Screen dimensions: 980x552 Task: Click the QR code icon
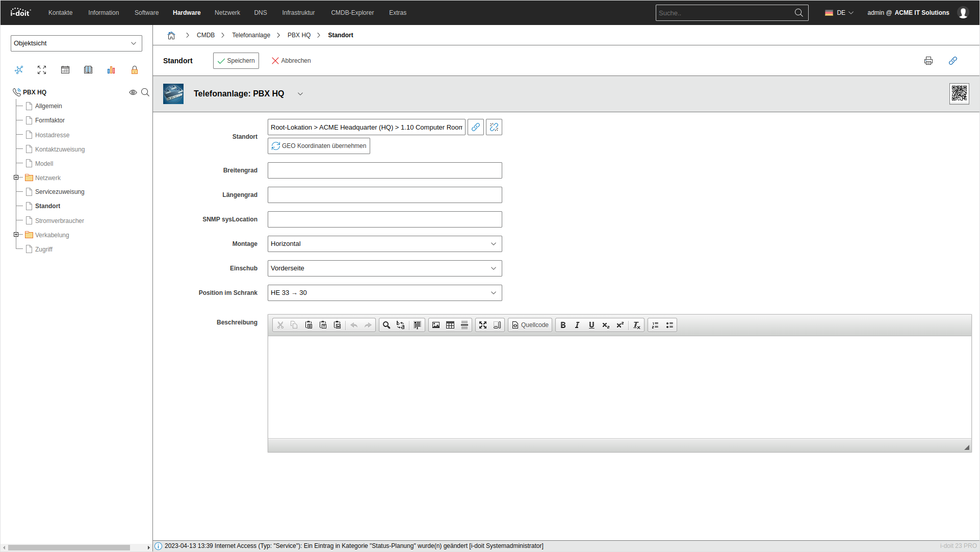959,94
